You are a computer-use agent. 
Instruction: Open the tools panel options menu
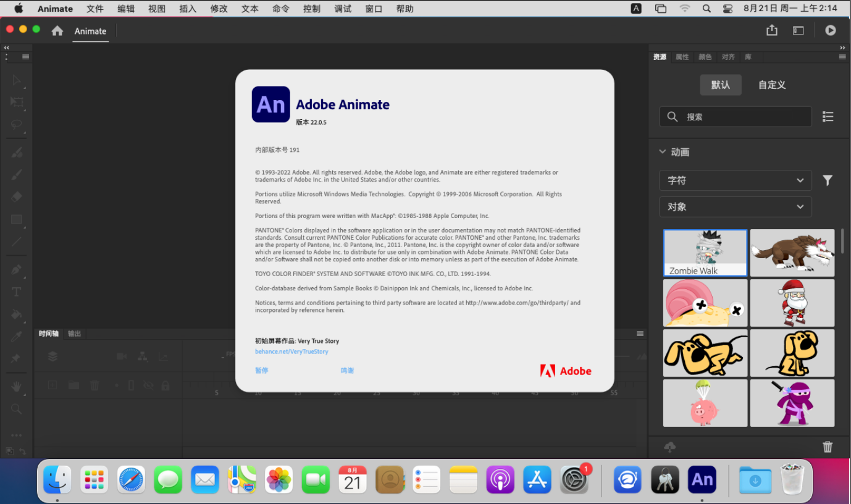25,57
